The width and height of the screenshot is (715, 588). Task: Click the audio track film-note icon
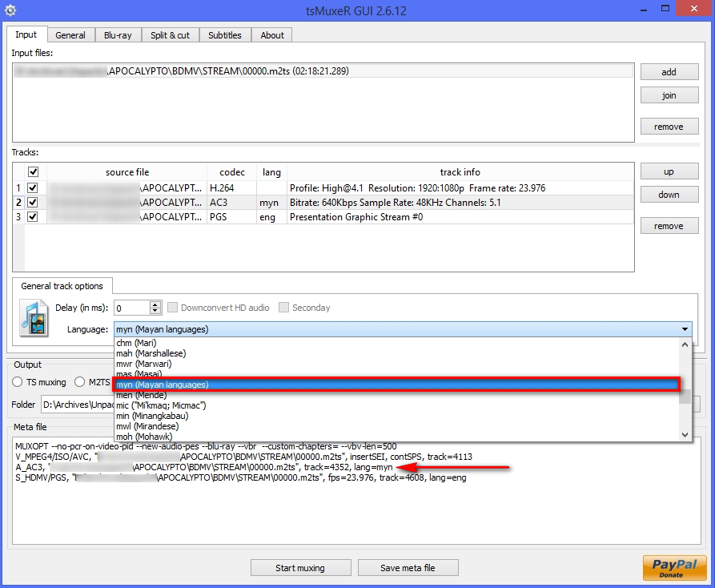[x=34, y=317]
